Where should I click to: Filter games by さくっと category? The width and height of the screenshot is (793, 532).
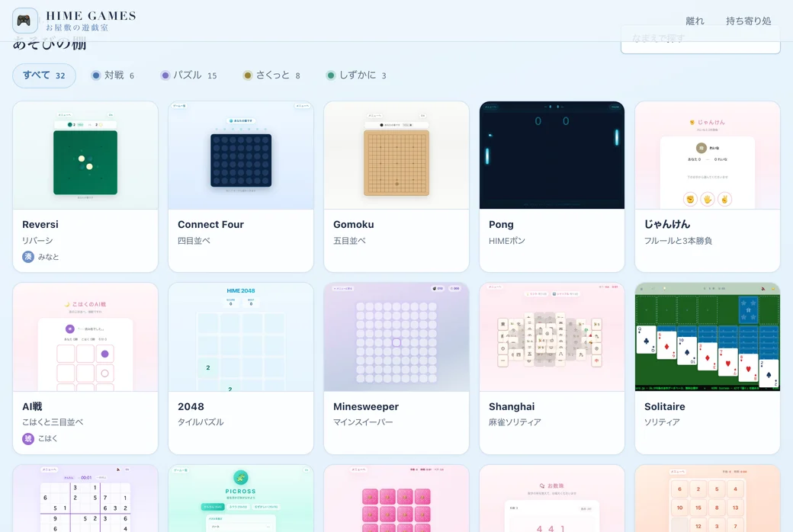(x=271, y=75)
